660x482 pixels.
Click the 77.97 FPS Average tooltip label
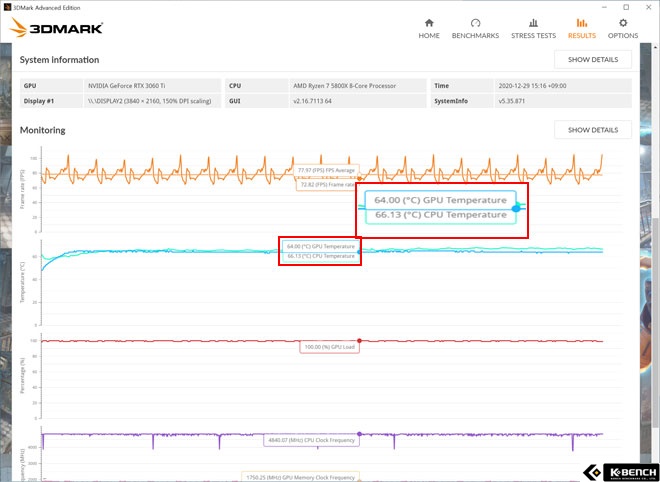point(326,170)
